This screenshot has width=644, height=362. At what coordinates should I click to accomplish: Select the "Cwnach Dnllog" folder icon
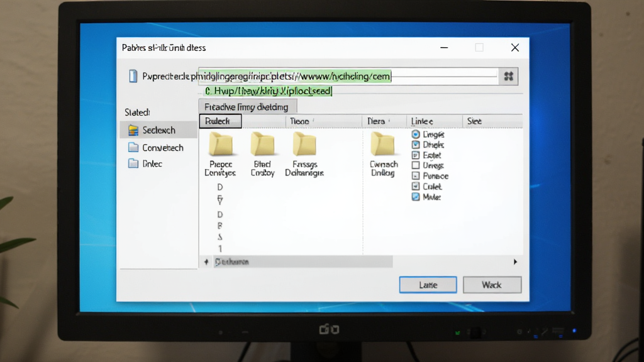tap(382, 144)
